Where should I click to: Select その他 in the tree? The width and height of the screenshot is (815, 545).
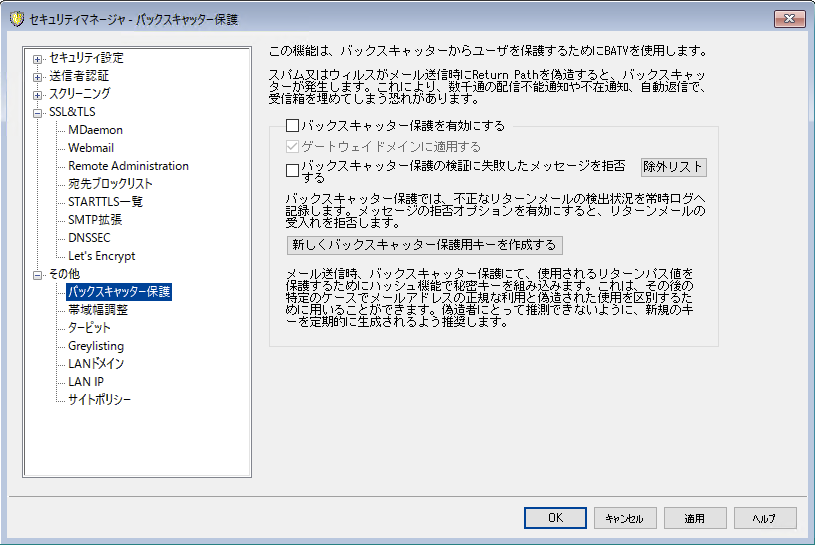point(64,274)
